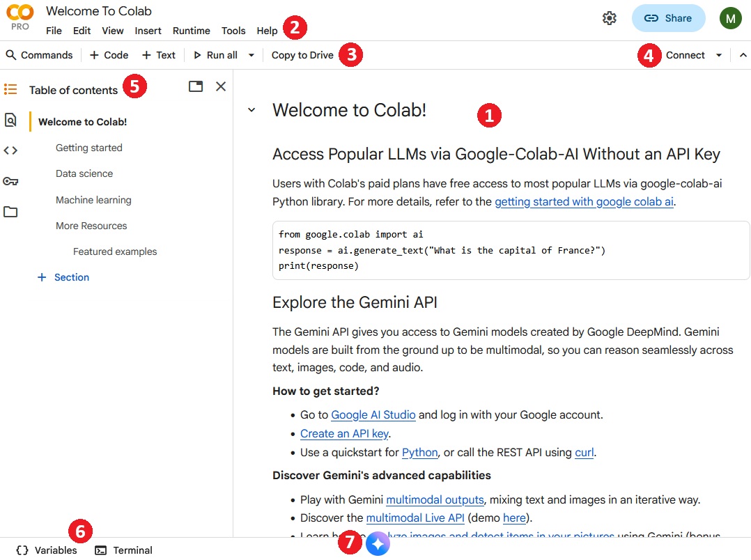Click the How to get started? text
The height and width of the screenshot is (560, 751).
(326, 391)
